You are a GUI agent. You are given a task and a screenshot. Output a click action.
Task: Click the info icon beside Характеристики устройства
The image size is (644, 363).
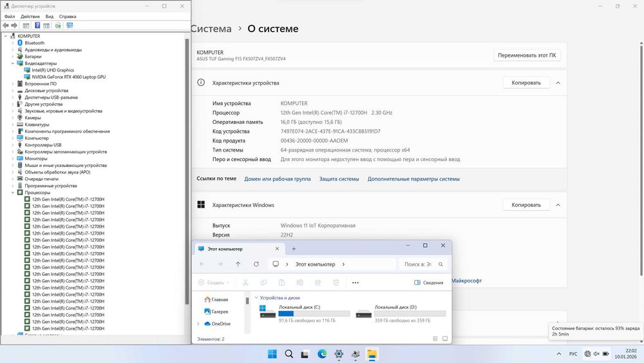201,83
